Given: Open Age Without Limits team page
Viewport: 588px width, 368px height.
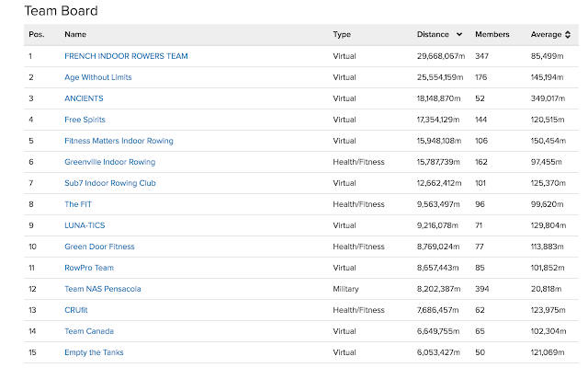Looking at the screenshot, I should [x=98, y=77].
